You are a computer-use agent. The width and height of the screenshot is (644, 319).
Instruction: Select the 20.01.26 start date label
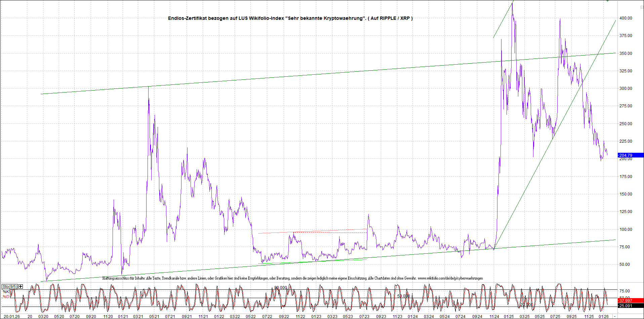pos(11,316)
